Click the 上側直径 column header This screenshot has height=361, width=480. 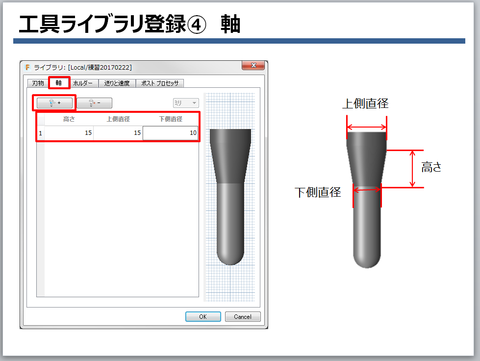118,119
